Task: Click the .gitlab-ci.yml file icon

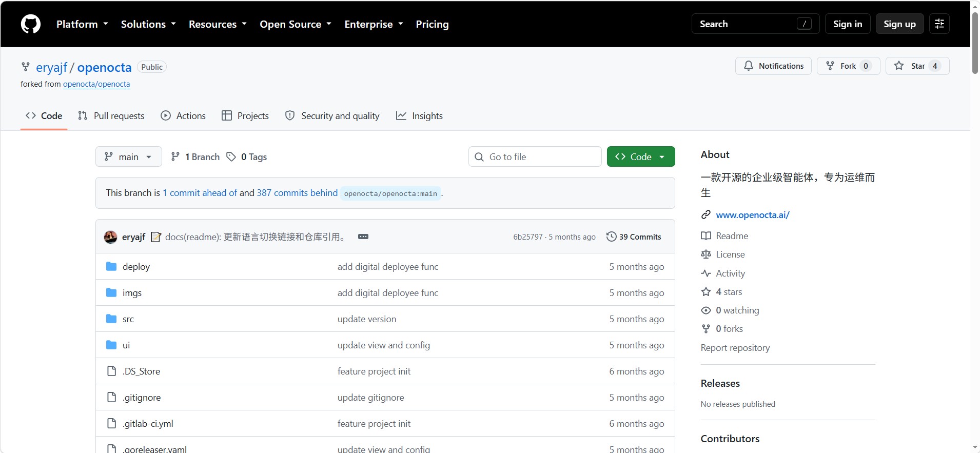Action: (111, 423)
